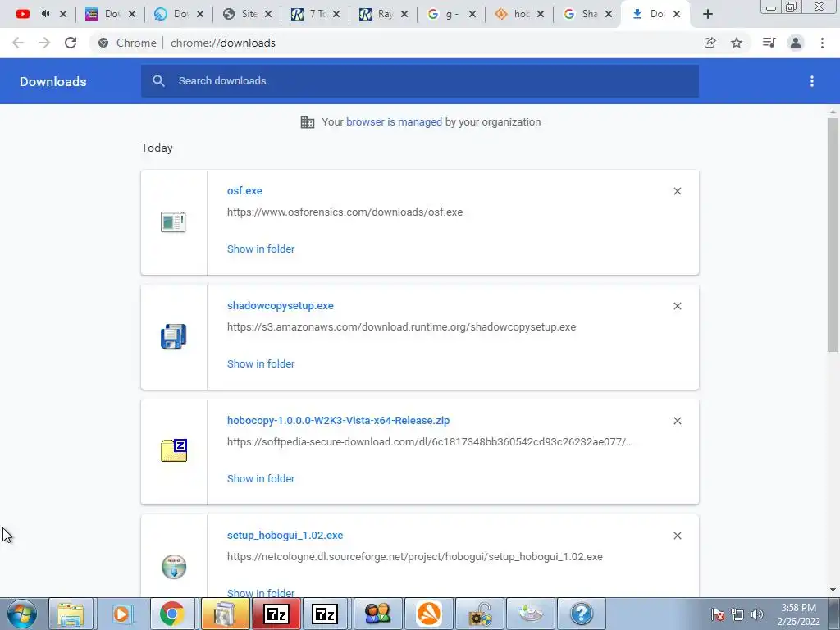Click the sourceforge.net source URL

[x=414, y=557]
